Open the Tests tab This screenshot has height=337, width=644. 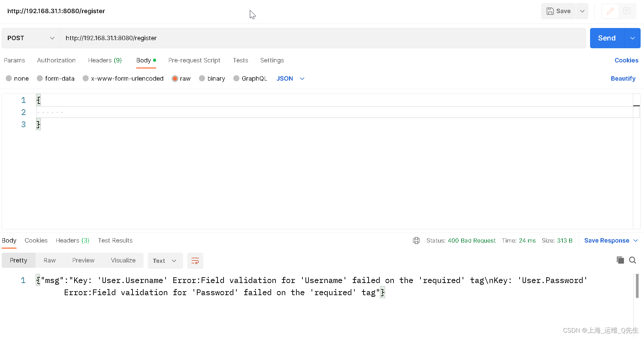click(x=240, y=60)
